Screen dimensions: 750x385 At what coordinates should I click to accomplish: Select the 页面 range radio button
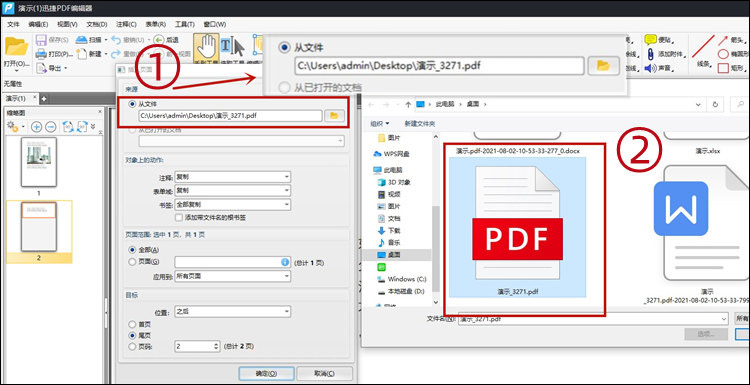[132, 262]
